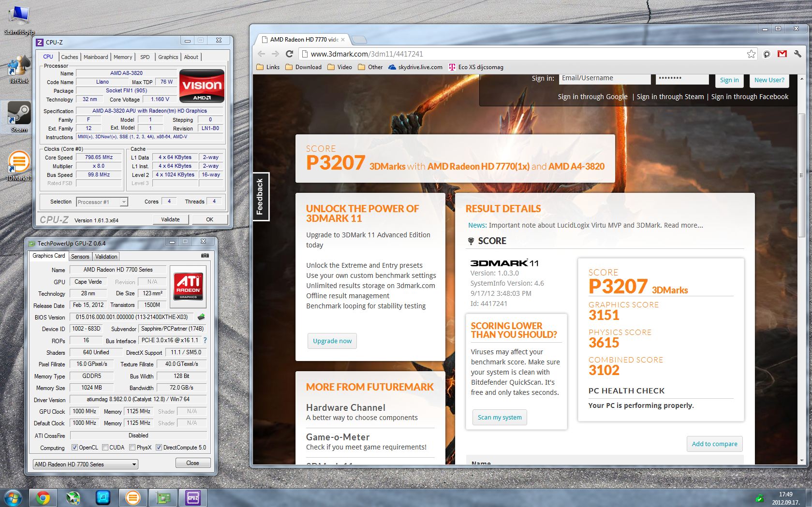Open the Játékok desktop icon

(19, 69)
